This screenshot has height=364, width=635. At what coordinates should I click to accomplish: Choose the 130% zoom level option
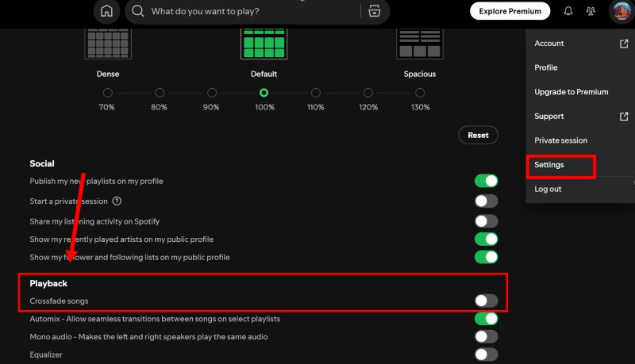pyautogui.click(x=420, y=93)
